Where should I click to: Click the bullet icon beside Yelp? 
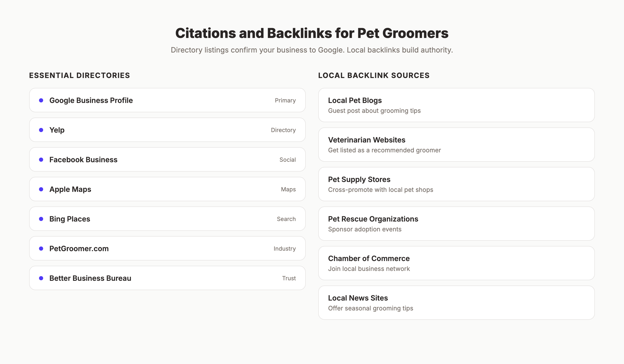41,130
